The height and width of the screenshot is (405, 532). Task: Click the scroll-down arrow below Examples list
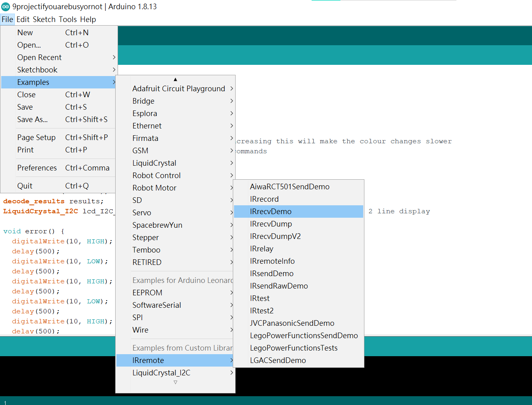pos(175,383)
